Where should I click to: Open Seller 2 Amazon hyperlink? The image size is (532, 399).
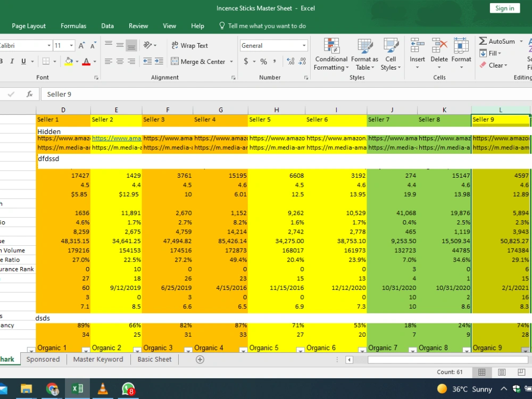point(117,138)
